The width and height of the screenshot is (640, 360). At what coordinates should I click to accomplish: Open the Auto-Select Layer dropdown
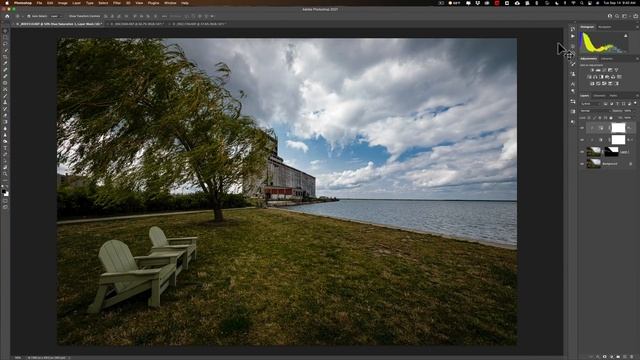[56, 16]
